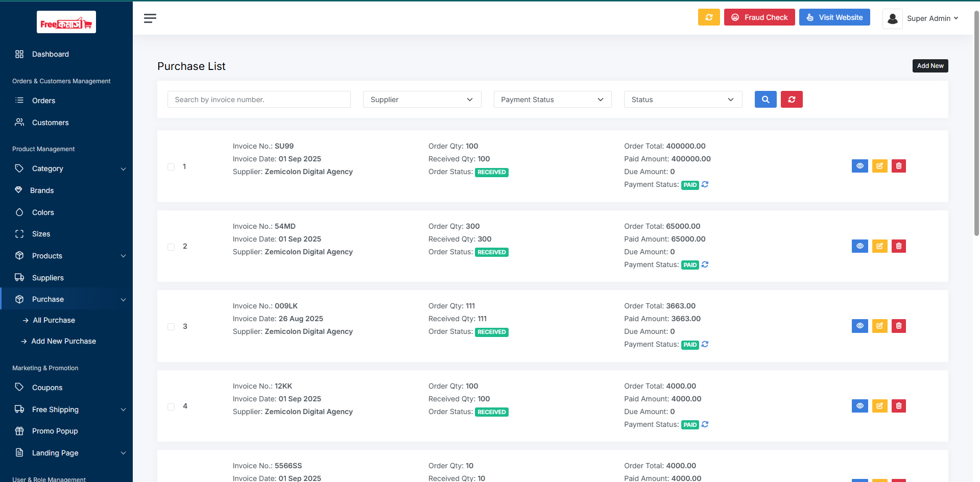The width and height of the screenshot is (980, 482).
Task: Select checkbox for purchase row 1
Action: tap(171, 167)
